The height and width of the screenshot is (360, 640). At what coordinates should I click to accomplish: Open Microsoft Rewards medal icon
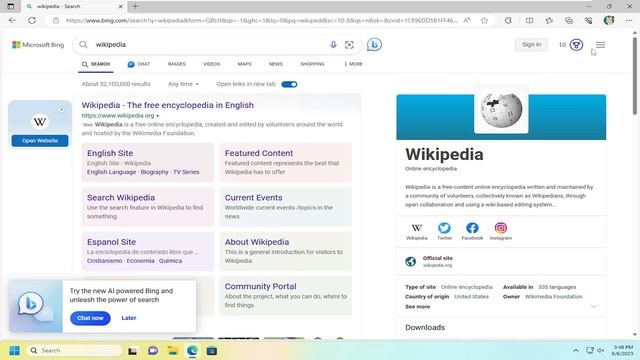pos(576,45)
